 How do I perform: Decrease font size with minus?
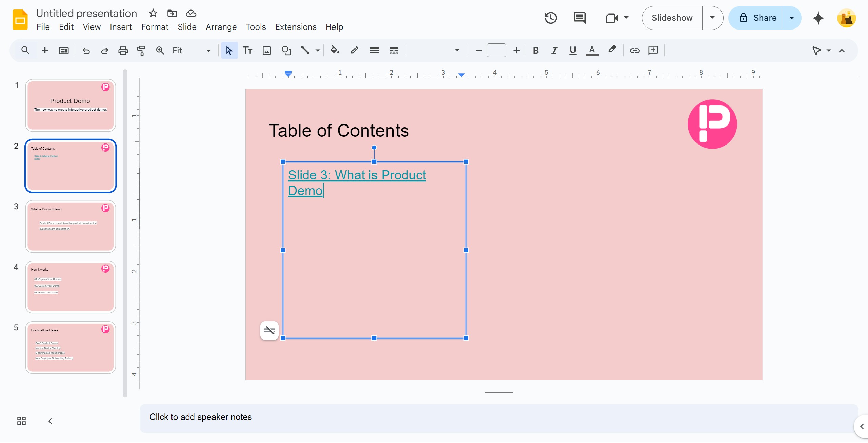coord(479,51)
